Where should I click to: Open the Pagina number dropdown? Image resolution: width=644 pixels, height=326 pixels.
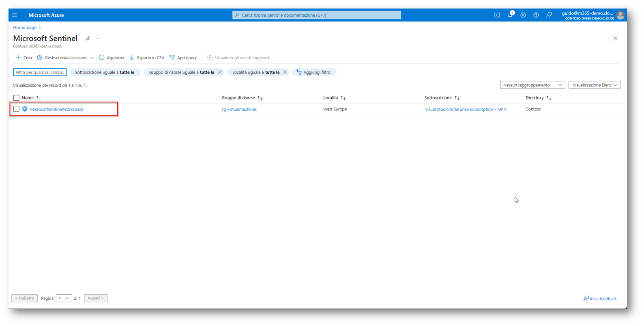64,298
